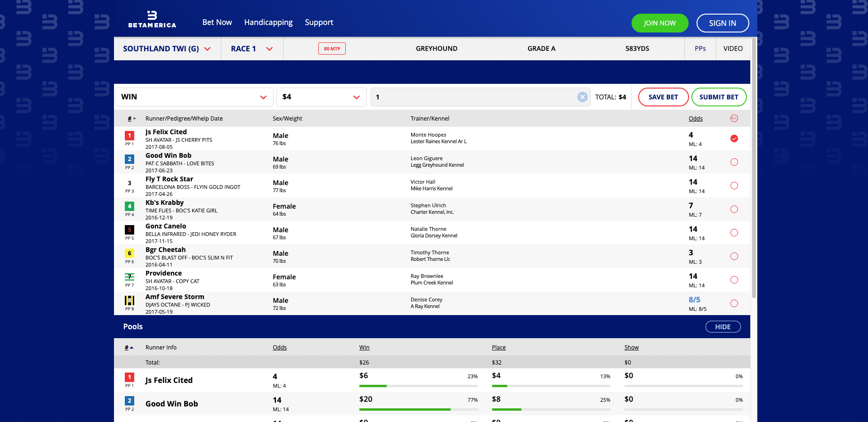Click the black-yellow number 8 badge for Amf Severe Storm
Viewport: 868px width, 422px height.
click(130, 300)
